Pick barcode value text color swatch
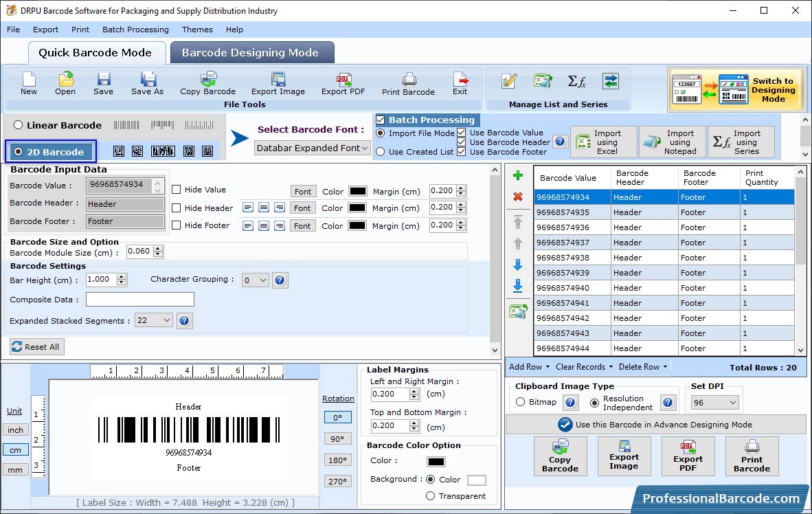 pos(357,190)
